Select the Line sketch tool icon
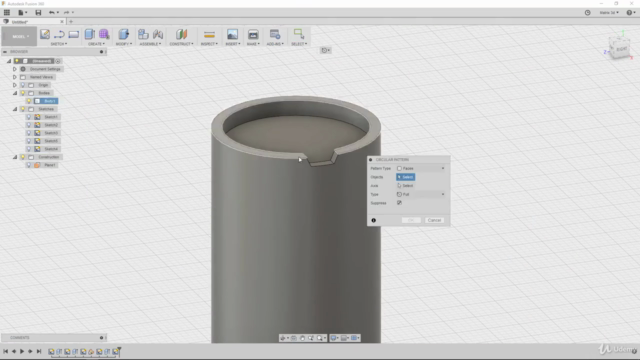This screenshot has height=360, width=640. (59, 34)
